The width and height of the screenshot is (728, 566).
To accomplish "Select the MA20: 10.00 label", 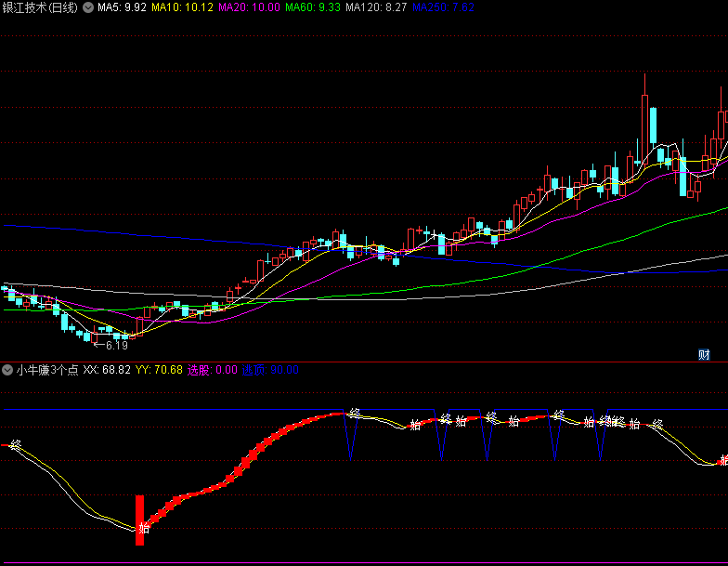I will coord(249,7).
